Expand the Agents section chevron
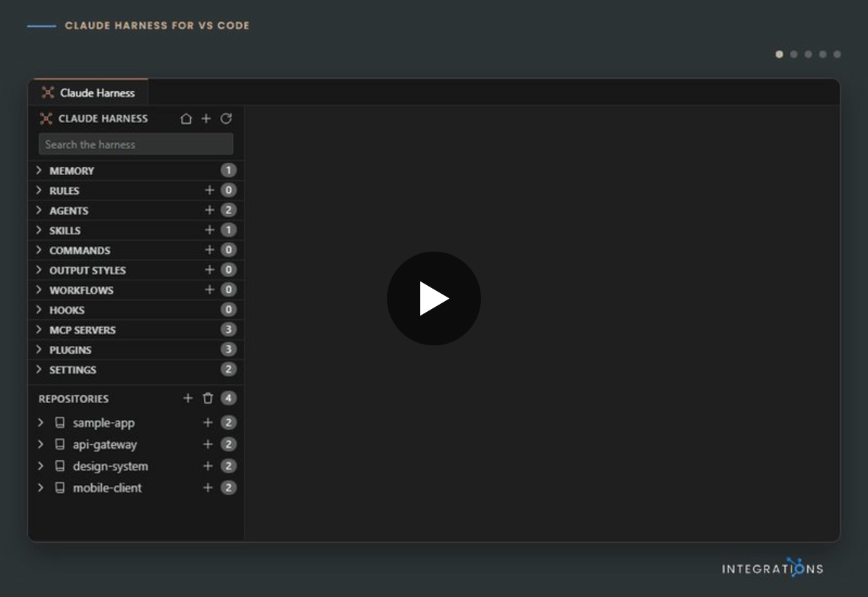Image resolution: width=868 pixels, height=597 pixels. pos(39,211)
